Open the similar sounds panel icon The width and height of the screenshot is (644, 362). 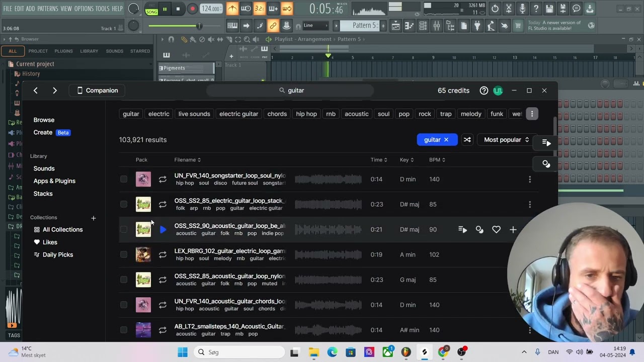coord(546,163)
